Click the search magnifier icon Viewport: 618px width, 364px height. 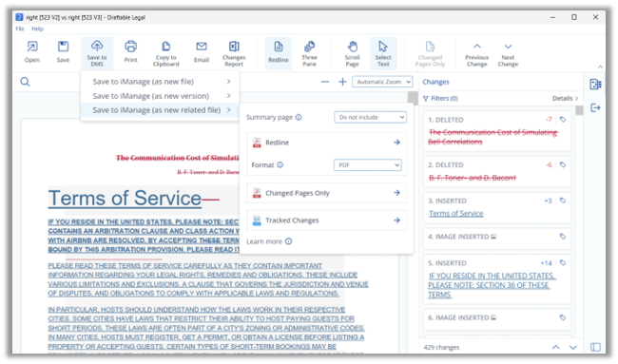[x=26, y=82]
